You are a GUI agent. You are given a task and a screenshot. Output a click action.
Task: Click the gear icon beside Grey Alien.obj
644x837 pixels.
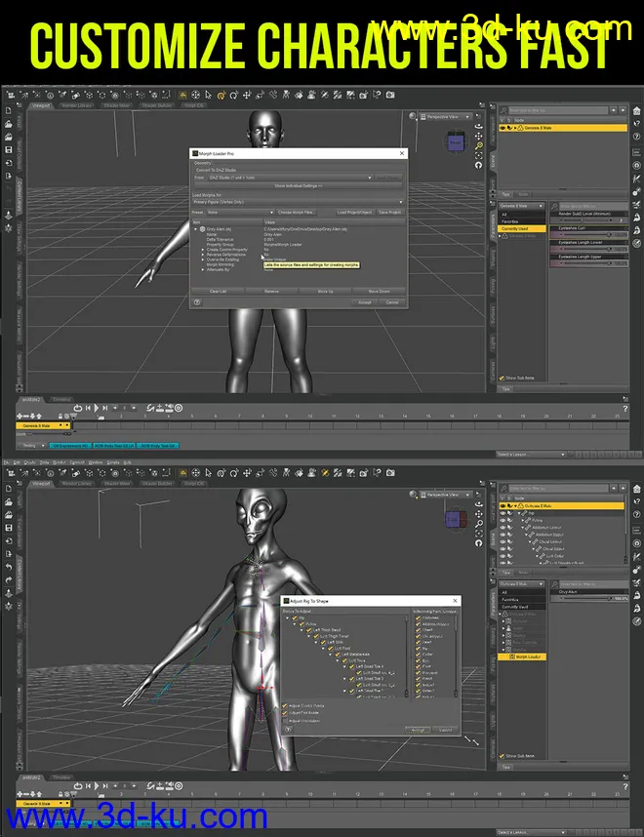200,228
